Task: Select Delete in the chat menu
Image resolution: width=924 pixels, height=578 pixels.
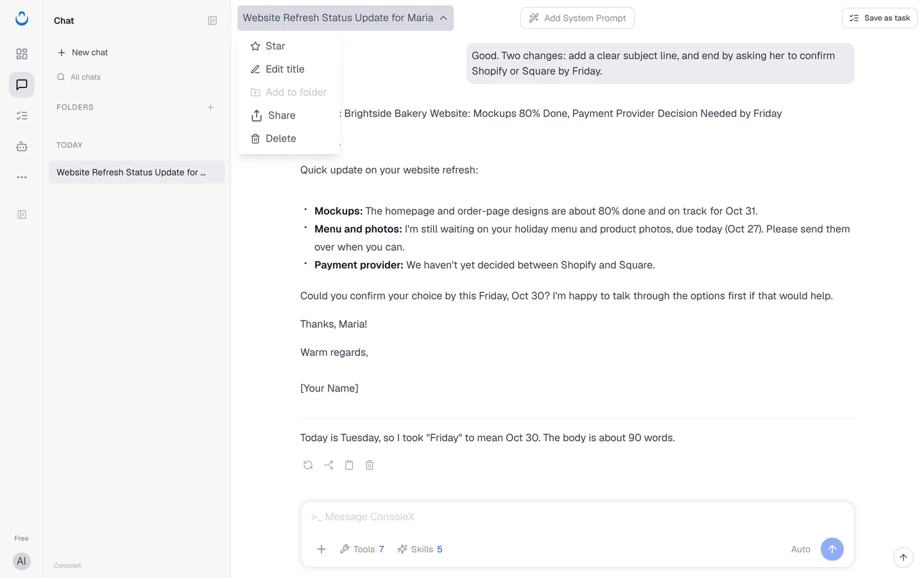Action: click(289, 139)
